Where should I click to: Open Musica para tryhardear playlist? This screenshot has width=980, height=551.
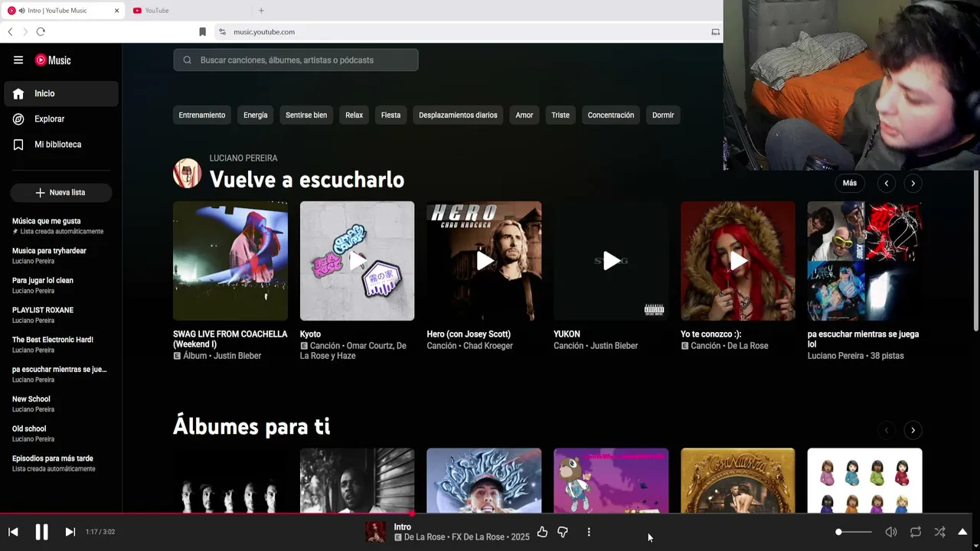tap(61, 256)
